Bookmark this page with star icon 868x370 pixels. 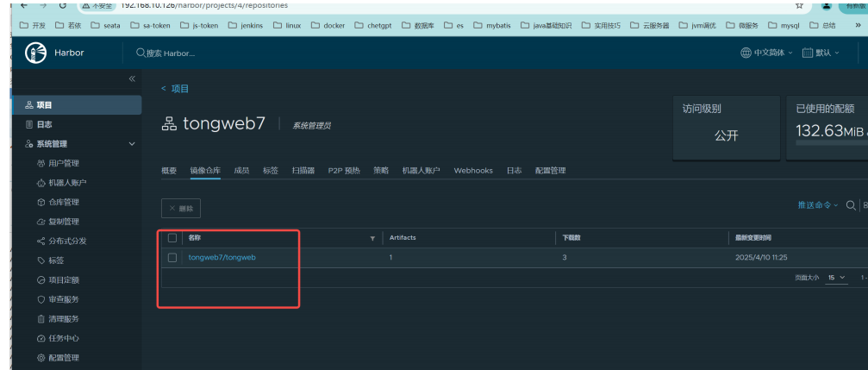(x=799, y=5)
